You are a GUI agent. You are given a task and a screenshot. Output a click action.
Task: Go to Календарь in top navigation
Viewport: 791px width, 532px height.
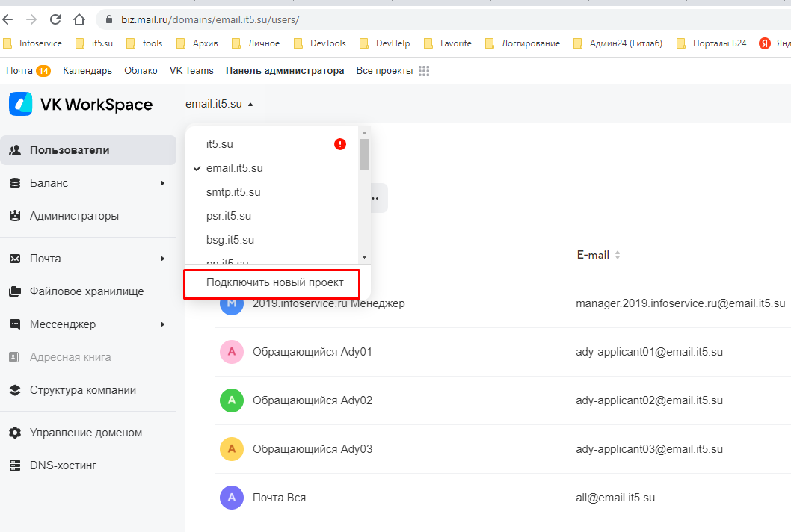click(x=87, y=70)
